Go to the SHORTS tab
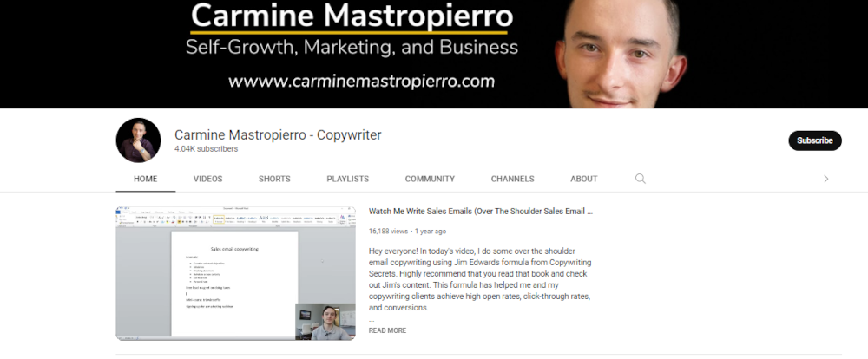 click(274, 179)
